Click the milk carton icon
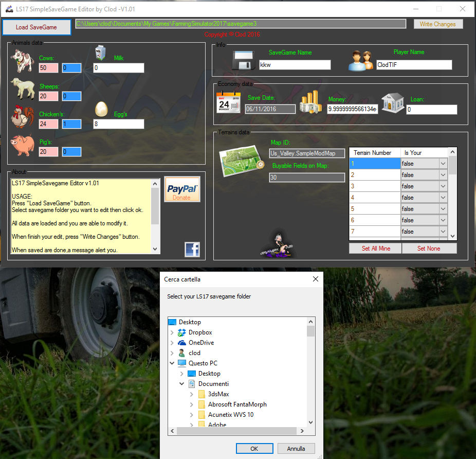Image resolution: width=476 pixels, height=459 pixels. (100, 53)
